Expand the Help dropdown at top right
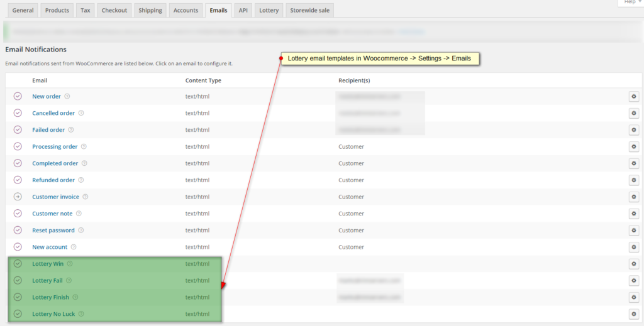 [630, 3]
